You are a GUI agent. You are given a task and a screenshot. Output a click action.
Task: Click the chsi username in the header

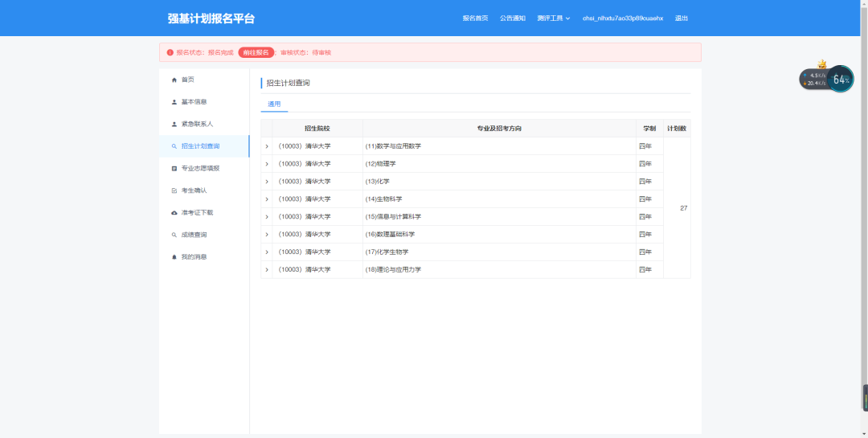pyautogui.click(x=623, y=18)
